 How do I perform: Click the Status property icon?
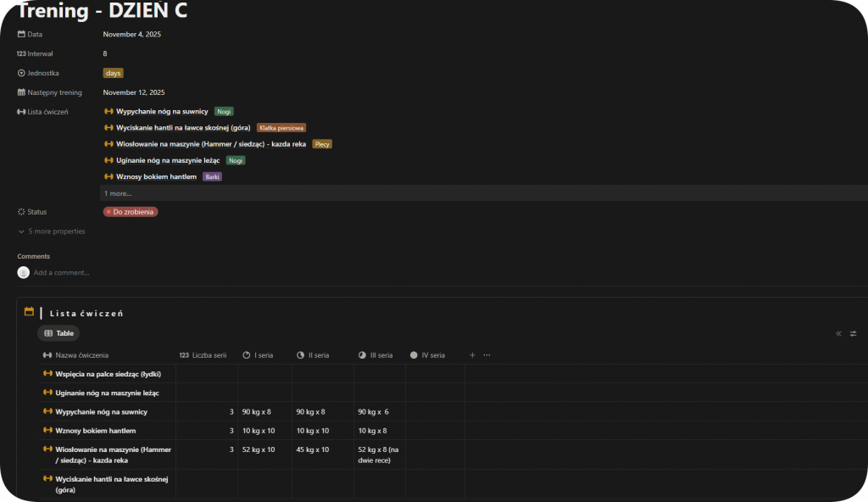(21, 212)
